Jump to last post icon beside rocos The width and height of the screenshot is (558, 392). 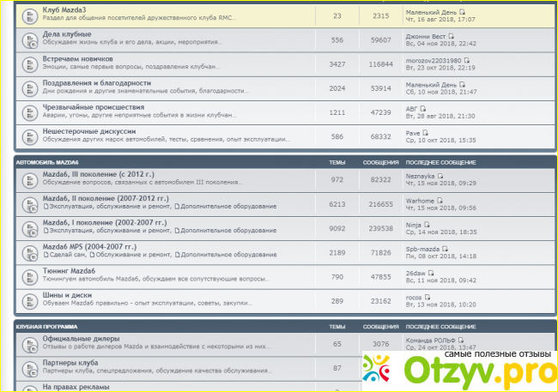(x=426, y=296)
